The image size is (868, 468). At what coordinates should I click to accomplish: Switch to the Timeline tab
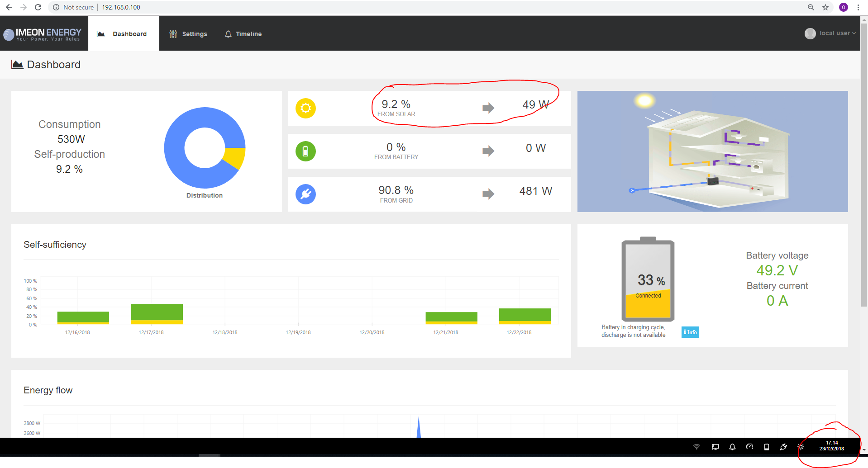[x=243, y=34]
